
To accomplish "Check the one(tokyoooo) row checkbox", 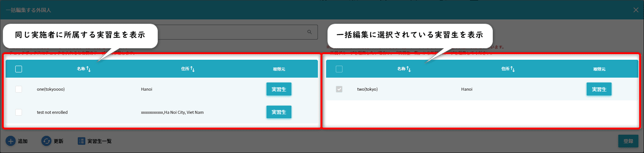I will [x=19, y=89].
